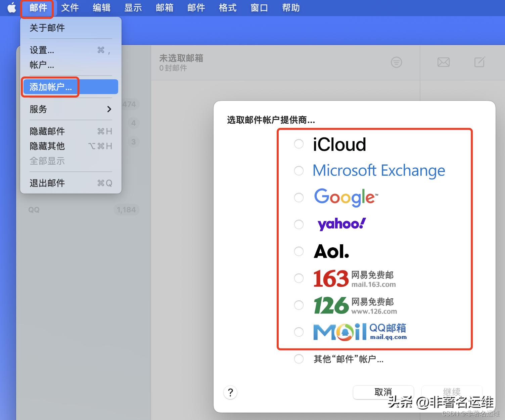Select the QQ邮箱 provider logo
The image size is (505, 420).
tap(358, 332)
